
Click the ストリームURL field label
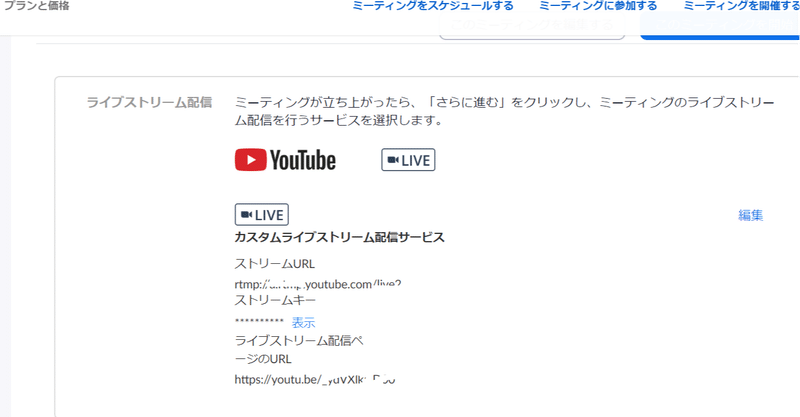pyautogui.click(x=274, y=264)
